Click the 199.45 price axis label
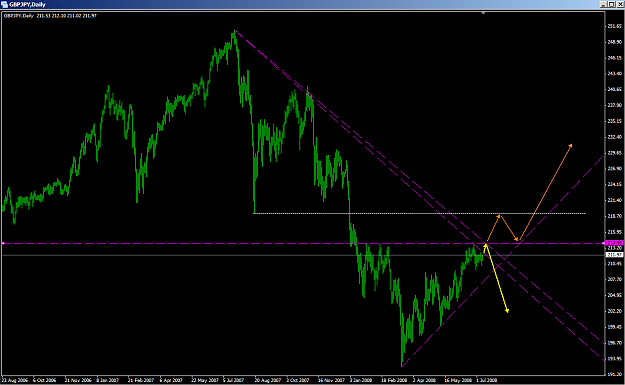This screenshot has height=385, width=625. pos(614,327)
